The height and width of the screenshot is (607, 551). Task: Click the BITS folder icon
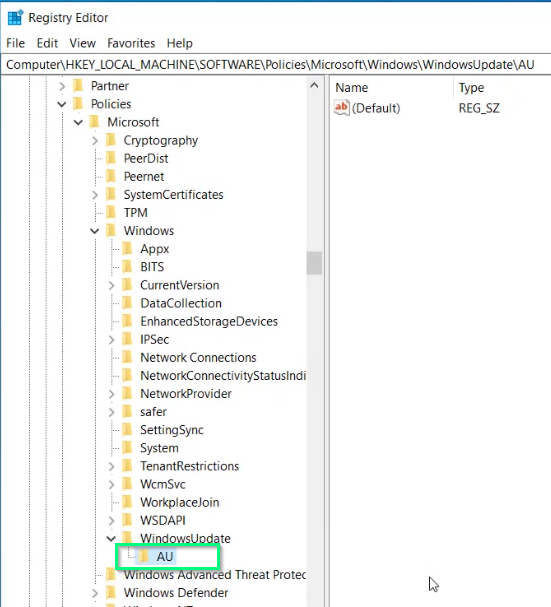click(x=127, y=267)
